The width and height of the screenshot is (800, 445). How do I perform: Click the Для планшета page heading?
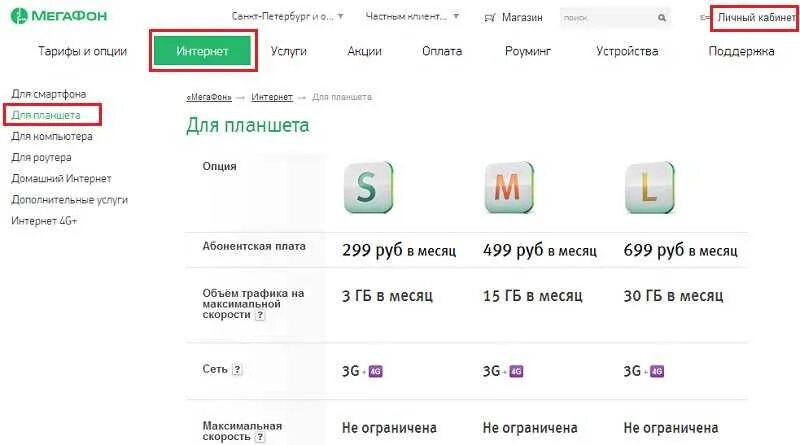point(247,125)
